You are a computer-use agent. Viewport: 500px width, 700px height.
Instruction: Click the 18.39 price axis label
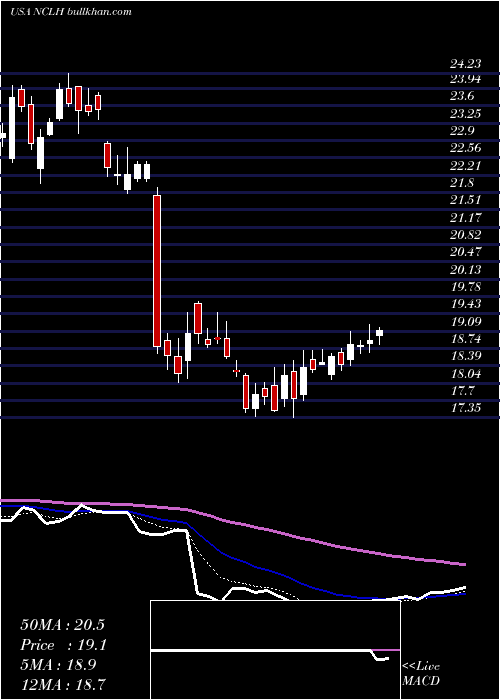pyautogui.click(x=466, y=356)
